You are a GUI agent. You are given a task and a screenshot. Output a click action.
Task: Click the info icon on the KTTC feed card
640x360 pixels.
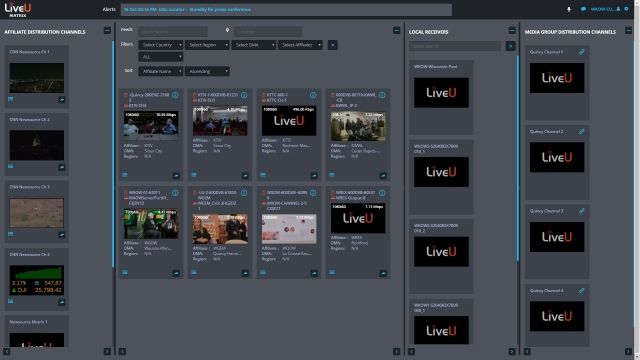tap(313, 95)
